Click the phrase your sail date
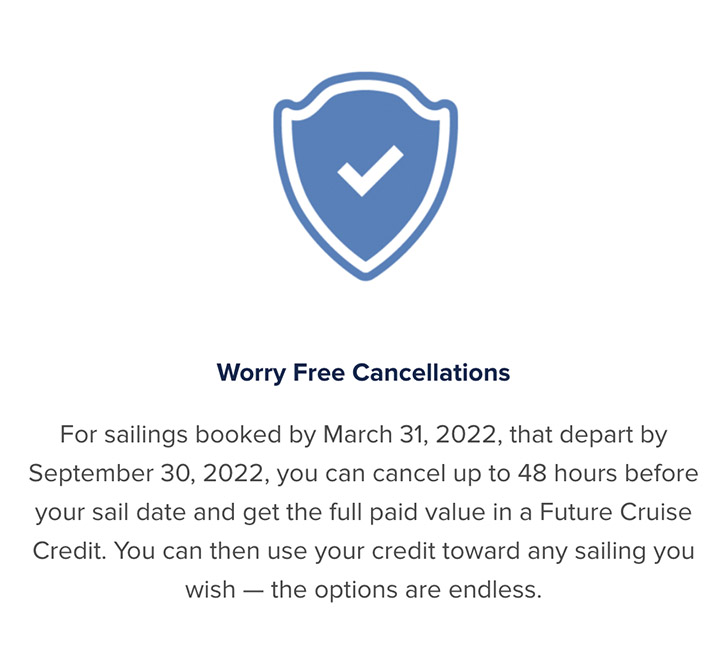 point(111,513)
